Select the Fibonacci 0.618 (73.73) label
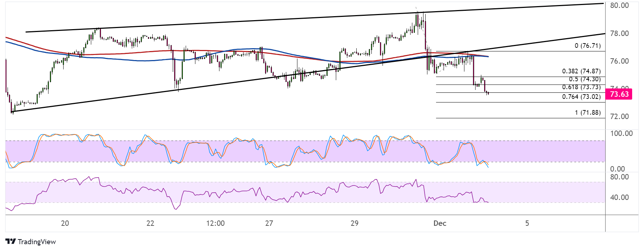Viewport: 644px width, 251px height. [x=581, y=87]
